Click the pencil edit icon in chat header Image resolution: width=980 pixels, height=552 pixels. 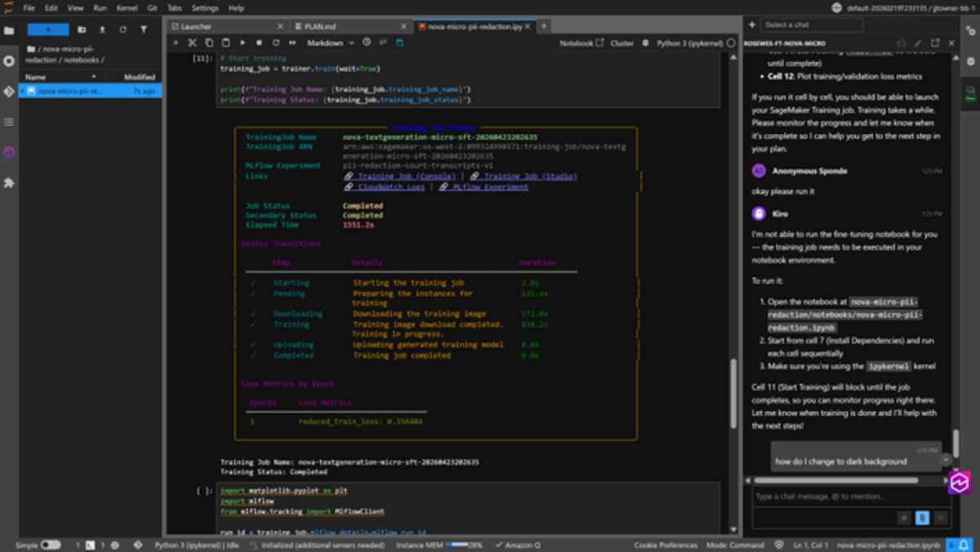pyautogui.click(x=918, y=42)
